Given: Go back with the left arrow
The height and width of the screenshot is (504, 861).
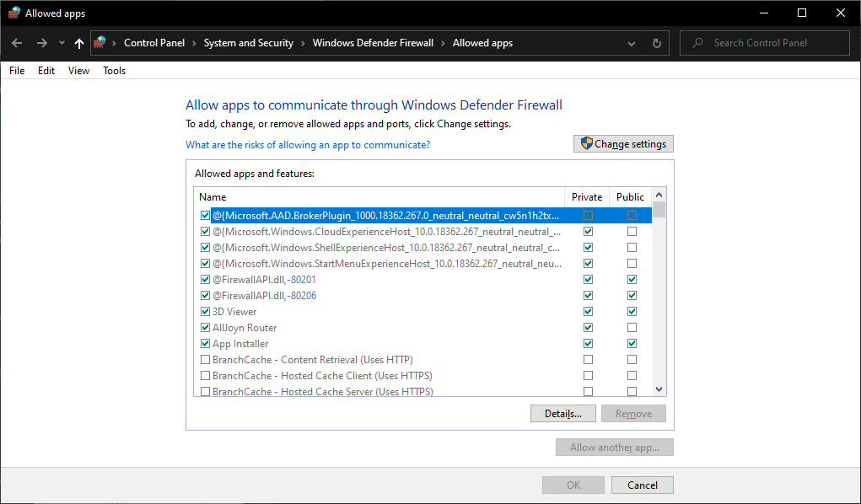Looking at the screenshot, I should click(x=17, y=43).
